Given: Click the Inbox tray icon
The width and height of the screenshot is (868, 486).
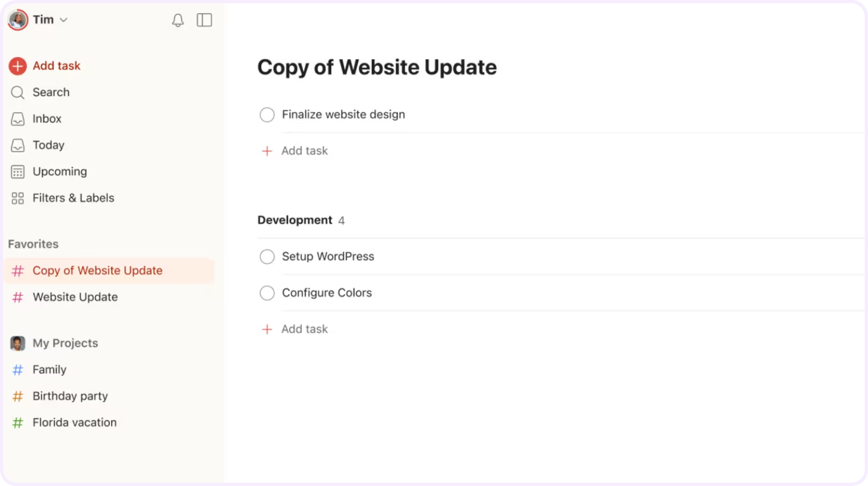Looking at the screenshot, I should [x=18, y=119].
